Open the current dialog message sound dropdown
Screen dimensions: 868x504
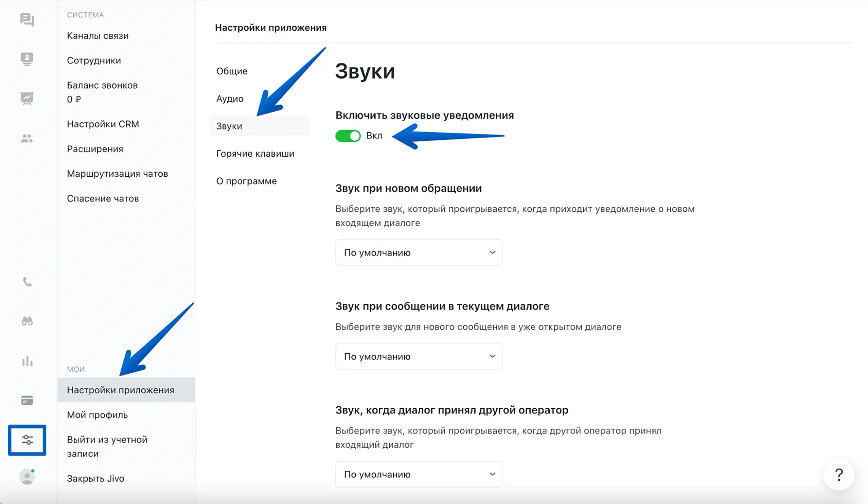419,357
